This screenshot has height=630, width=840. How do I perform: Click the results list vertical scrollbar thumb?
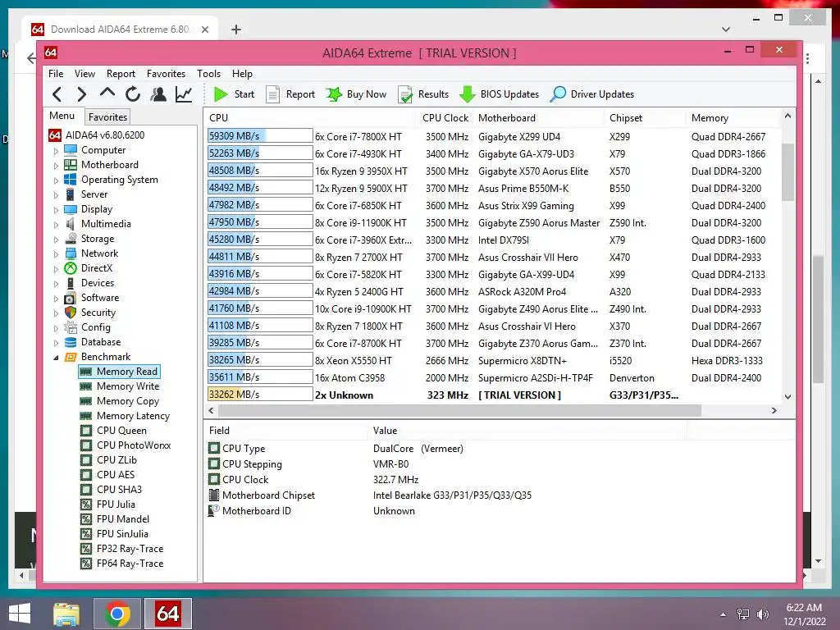[x=787, y=172]
